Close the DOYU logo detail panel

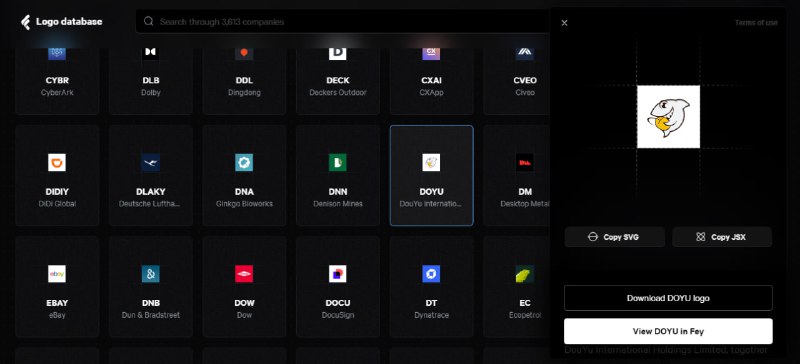pos(564,22)
